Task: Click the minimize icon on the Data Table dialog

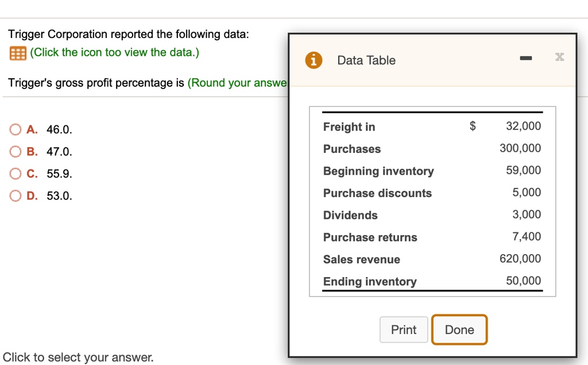Action: click(526, 57)
